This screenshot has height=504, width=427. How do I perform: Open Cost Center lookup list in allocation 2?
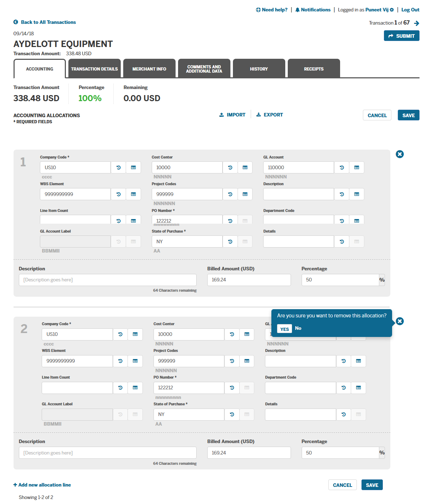[247, 334]
